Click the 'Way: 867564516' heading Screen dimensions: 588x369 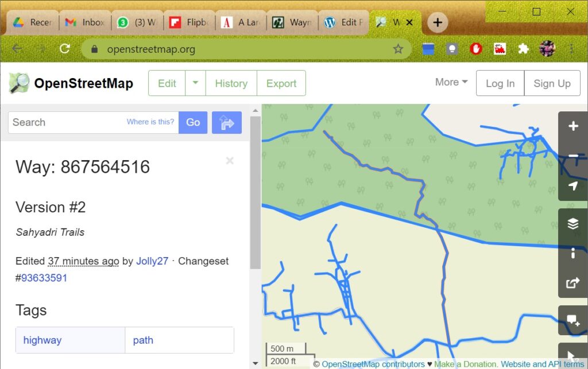point(83,166)
